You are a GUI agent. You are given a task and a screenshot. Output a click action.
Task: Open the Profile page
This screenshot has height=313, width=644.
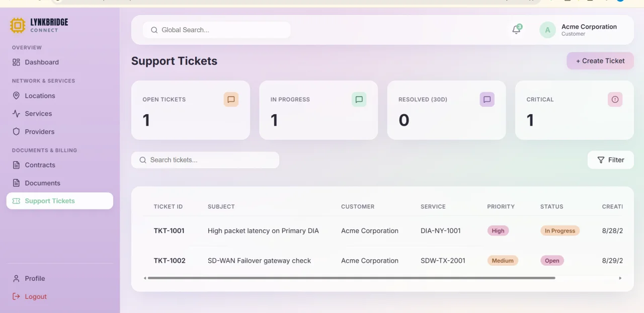(60, 278)
